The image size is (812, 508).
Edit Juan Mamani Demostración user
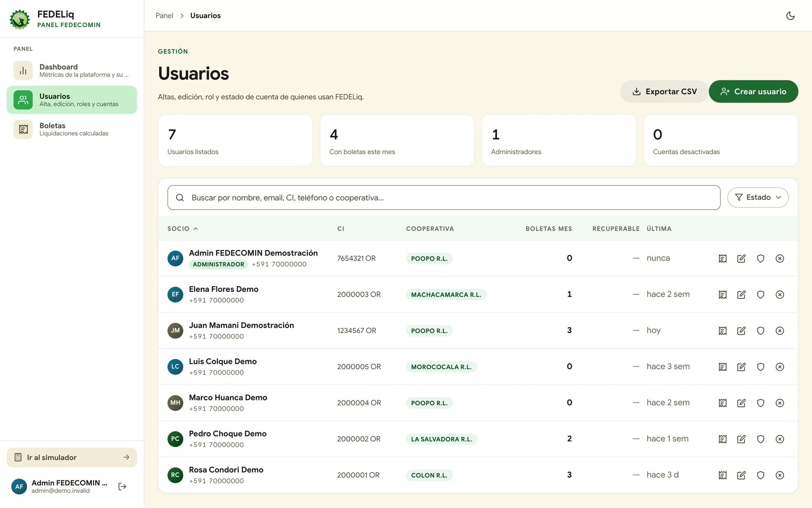point(741,331)
